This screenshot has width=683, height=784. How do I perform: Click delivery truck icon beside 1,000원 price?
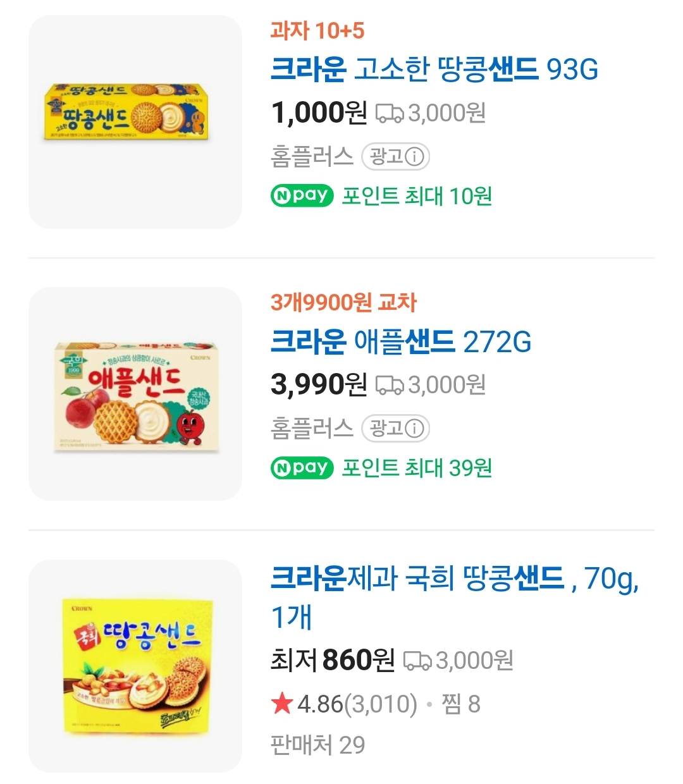(390, 113)
